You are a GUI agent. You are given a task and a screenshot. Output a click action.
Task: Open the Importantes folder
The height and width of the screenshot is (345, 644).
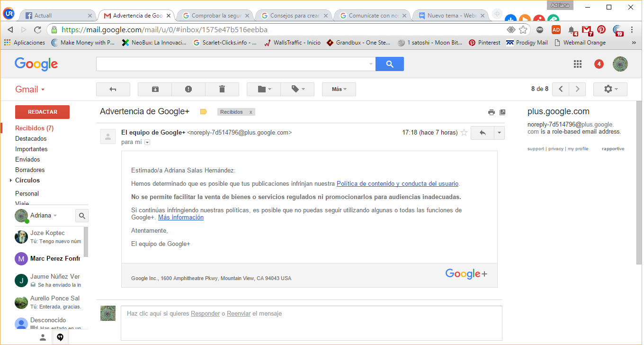31,149
